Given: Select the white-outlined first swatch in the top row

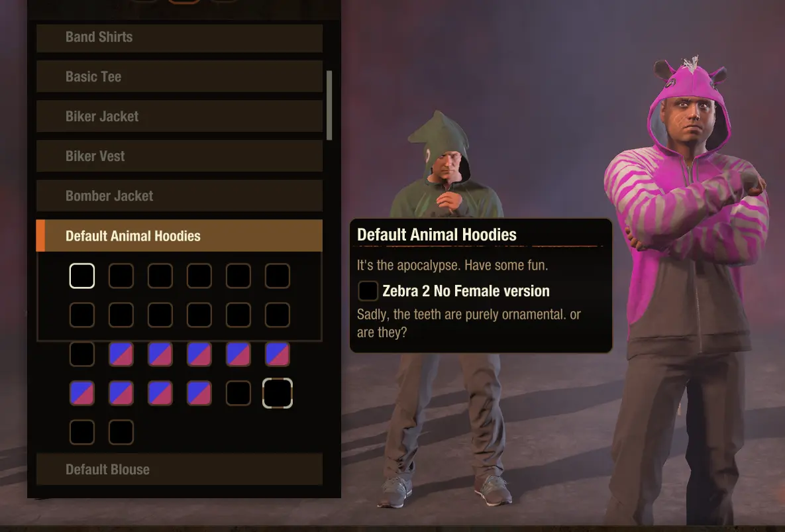Looking at the screenshot, I should [x=82, y=276].
